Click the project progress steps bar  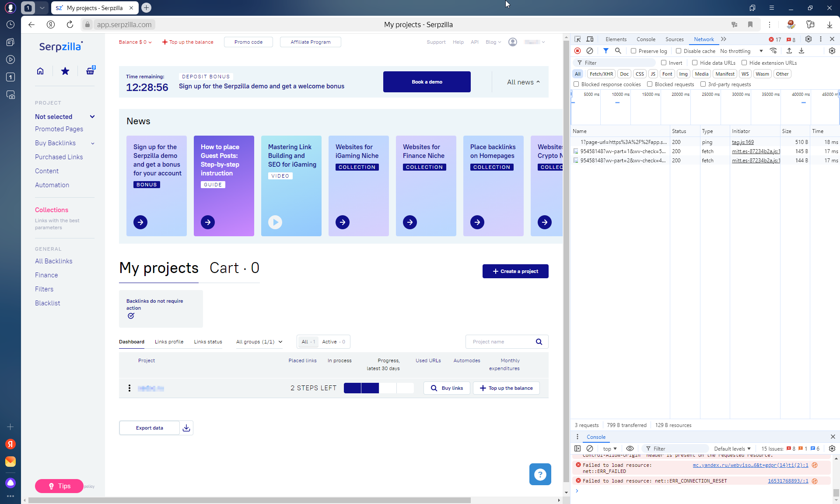[x=379, y=388]
